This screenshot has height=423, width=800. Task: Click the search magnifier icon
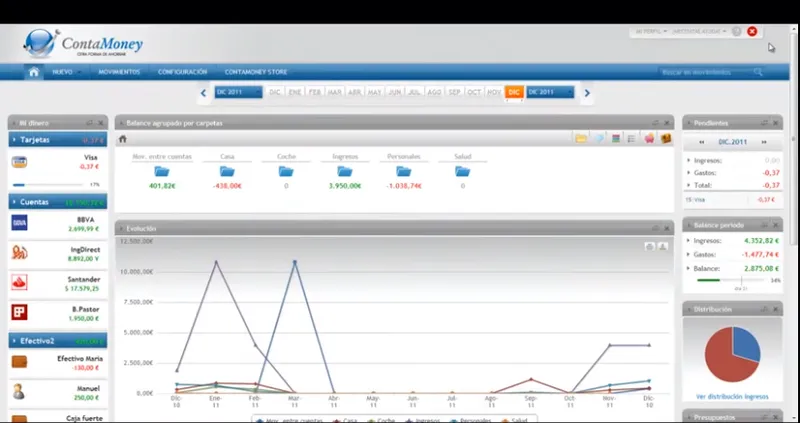(x=758, y=72)
